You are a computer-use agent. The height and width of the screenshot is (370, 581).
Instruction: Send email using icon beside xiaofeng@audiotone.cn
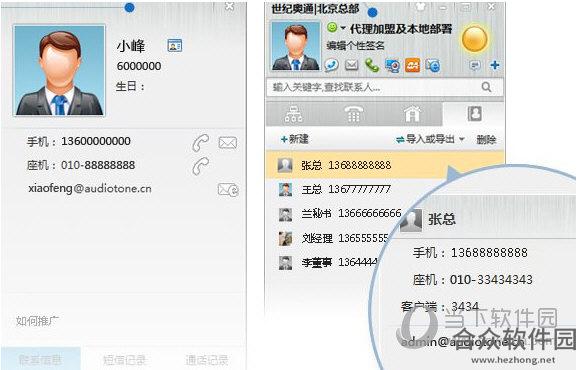pos(228,190)
